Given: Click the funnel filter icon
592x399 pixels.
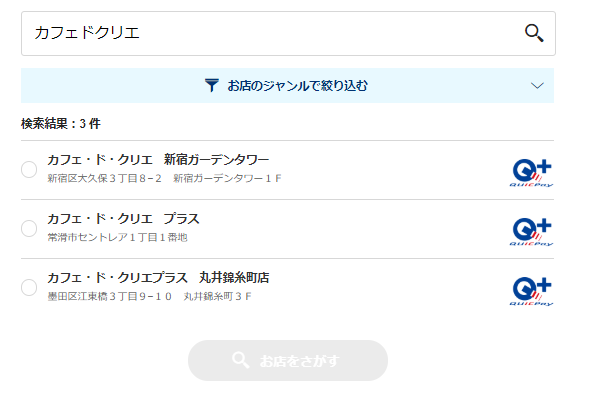Looking at the screenshot, I should point(211,85).
